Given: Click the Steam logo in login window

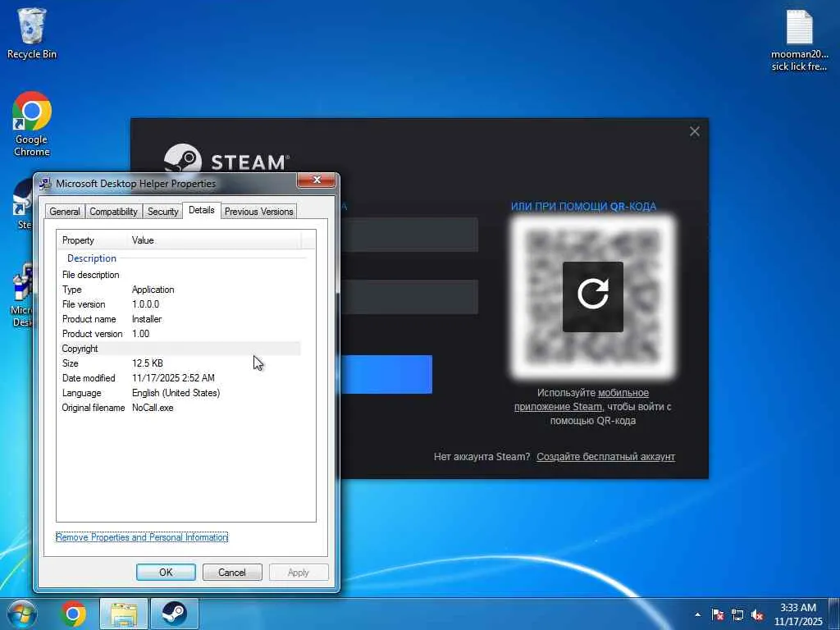Looking at the screenshot, I should tap(226, 160).
